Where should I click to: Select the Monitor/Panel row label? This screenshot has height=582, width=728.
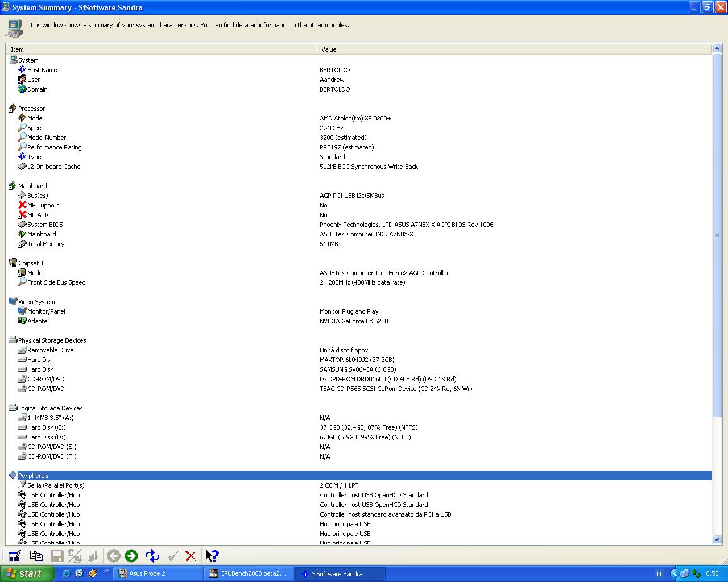[x=46, y=311]
